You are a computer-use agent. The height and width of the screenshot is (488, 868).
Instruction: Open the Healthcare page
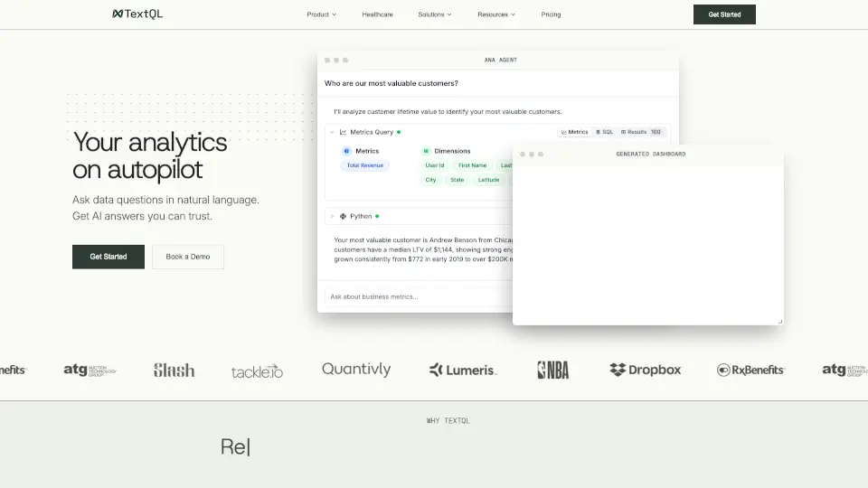coord(378,14)
